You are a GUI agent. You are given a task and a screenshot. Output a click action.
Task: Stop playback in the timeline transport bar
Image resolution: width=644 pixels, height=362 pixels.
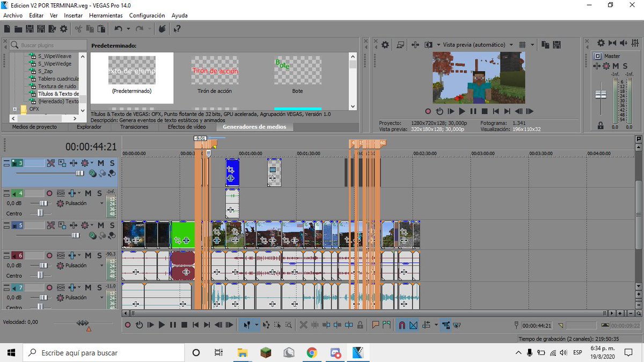tap(184, 324)
